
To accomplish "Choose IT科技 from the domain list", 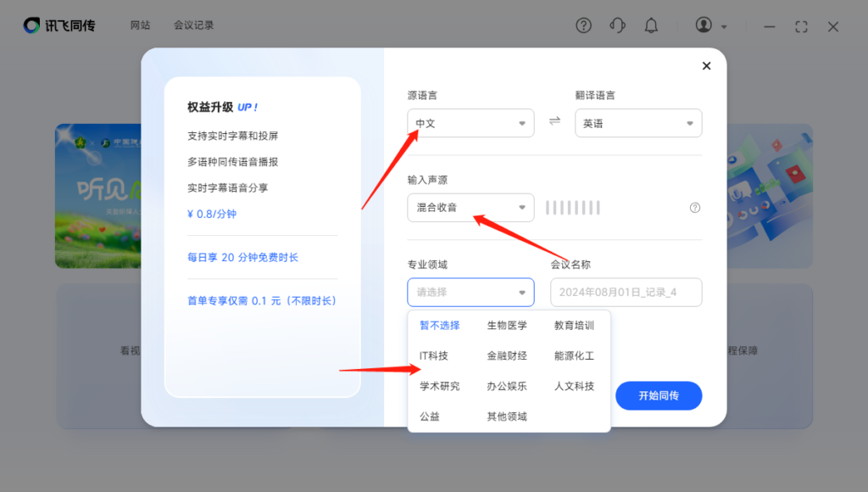I will (x=434, y=355).
